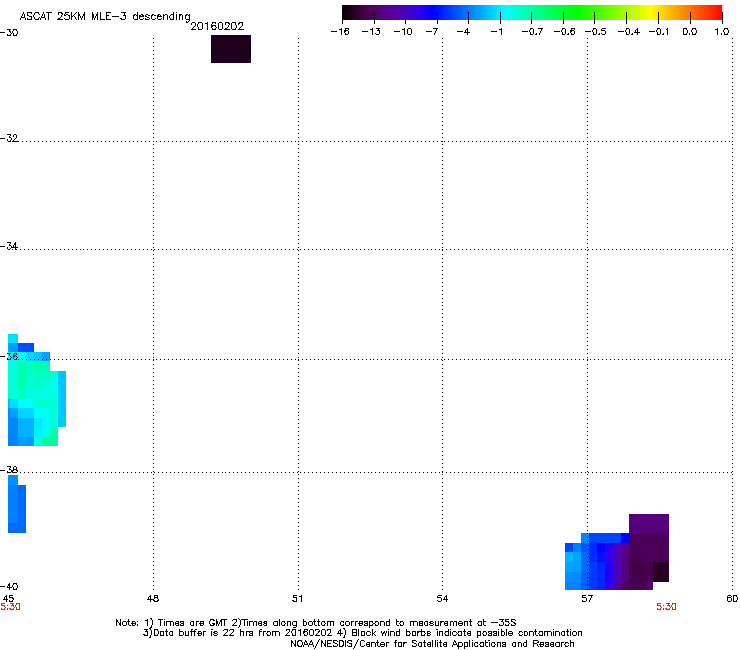This screenshot has width=740, height=650.
Task: Click the -1 colorbar label
Action: coord(496,32)
